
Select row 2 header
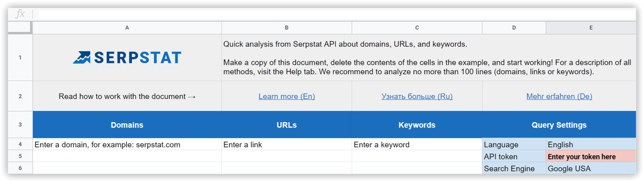[20, 96]
